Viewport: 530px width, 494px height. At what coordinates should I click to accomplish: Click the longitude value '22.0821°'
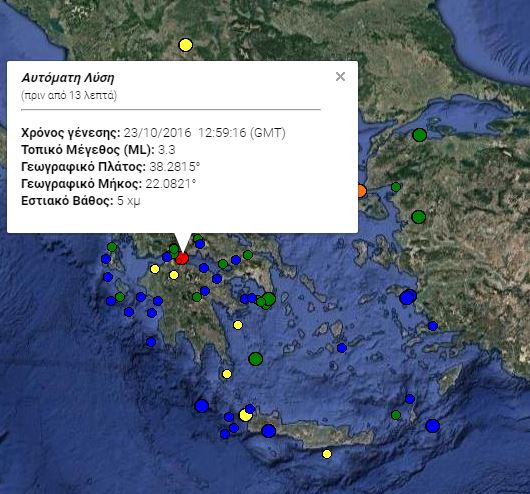[171, 184]
